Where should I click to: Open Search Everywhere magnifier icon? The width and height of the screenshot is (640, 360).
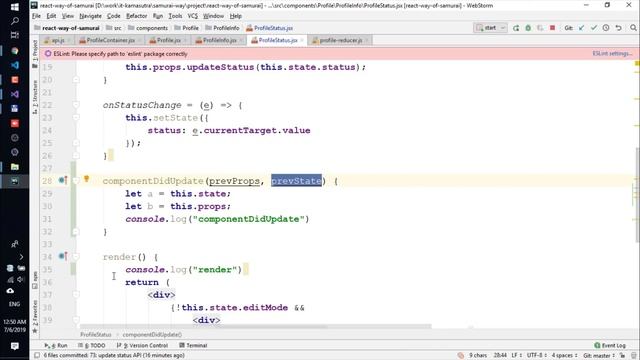pyautogui.click(x=633, y=28)
